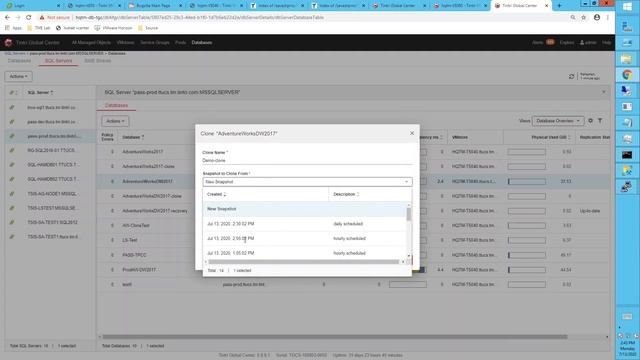Click the snapshot list vertical scrollbar

[x=409, y=213]
